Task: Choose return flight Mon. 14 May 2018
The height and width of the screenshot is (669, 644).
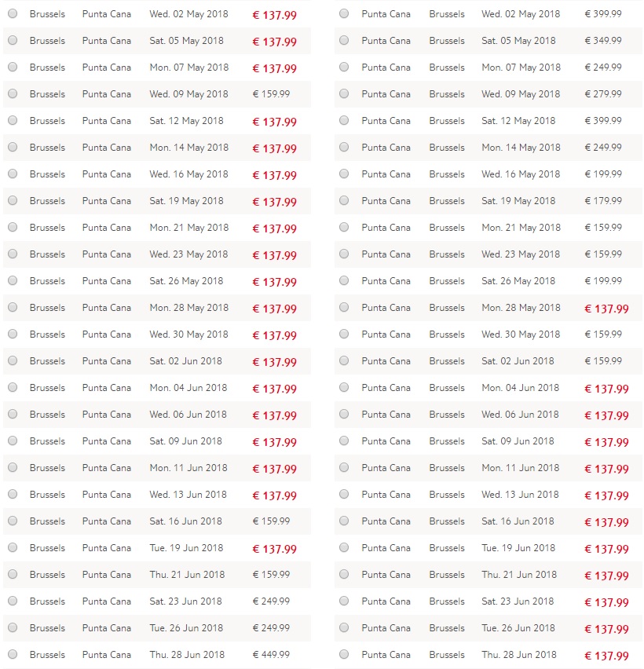Action: (x=344, y=147)
